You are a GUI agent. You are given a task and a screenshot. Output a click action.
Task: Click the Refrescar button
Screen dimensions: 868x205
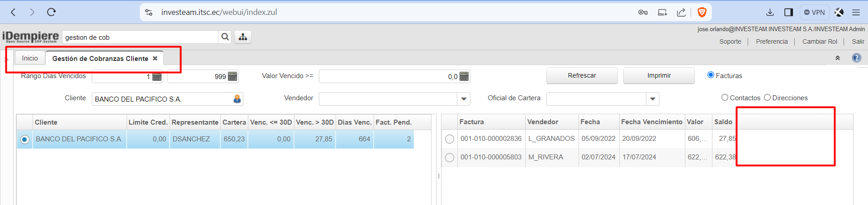(582, 75)
